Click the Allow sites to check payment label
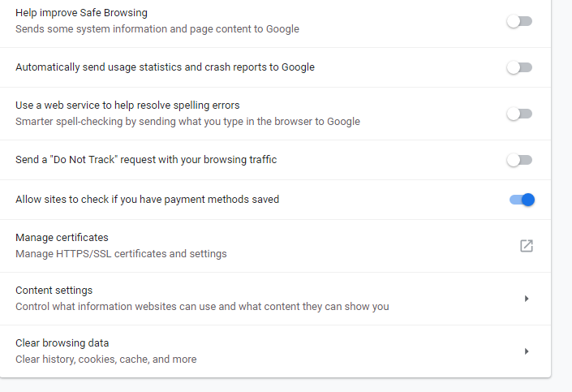Viewport: 572px width, 392px height. (x=147, y=200)
